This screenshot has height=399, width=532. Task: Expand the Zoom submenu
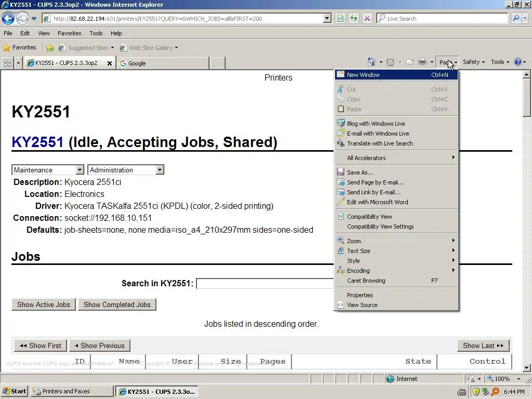point(396,241)
